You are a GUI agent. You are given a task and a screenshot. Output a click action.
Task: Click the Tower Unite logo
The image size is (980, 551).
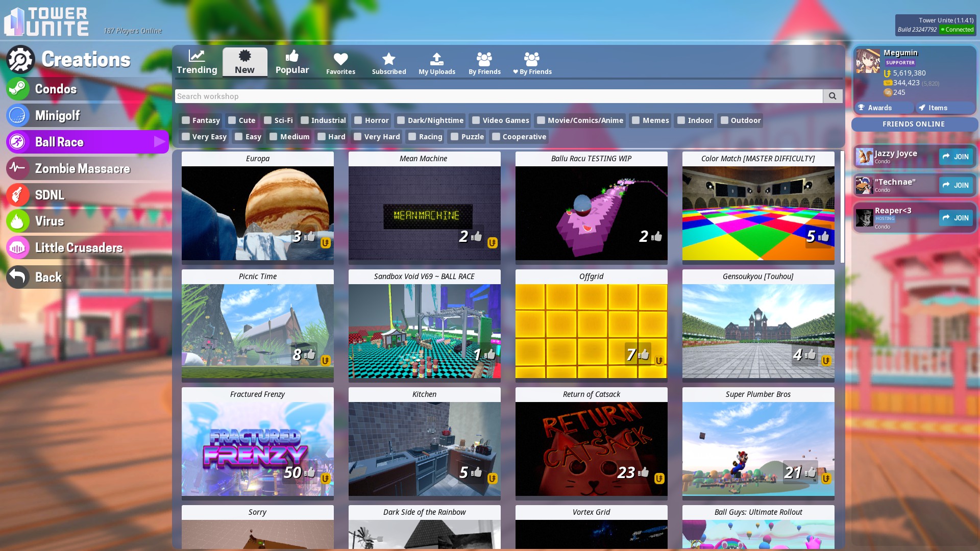pos(46,21)
